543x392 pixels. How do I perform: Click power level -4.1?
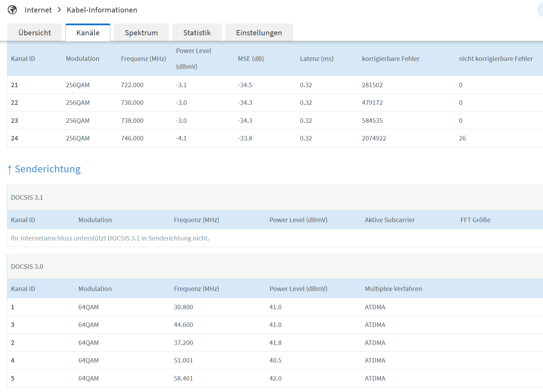[181, 138]
